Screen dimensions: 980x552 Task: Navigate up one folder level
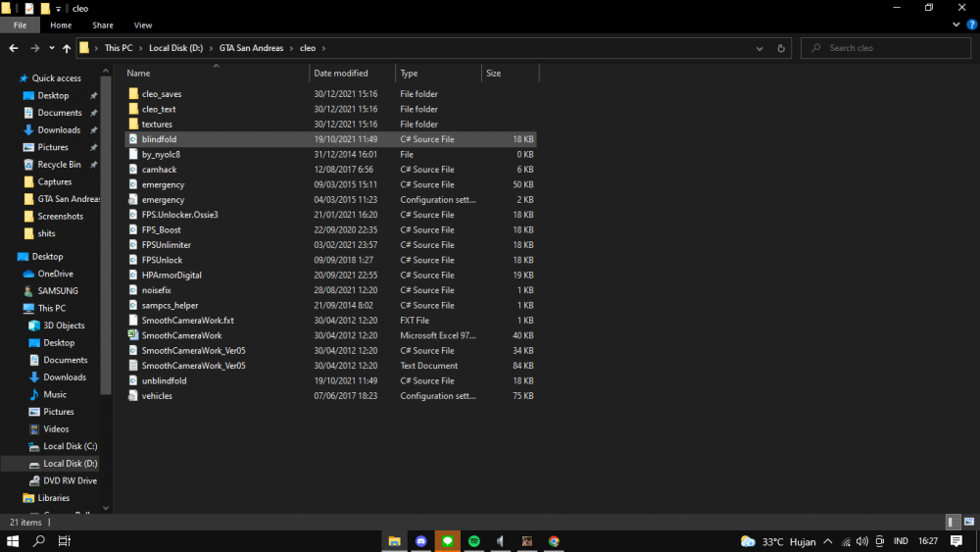click(67, 48)
